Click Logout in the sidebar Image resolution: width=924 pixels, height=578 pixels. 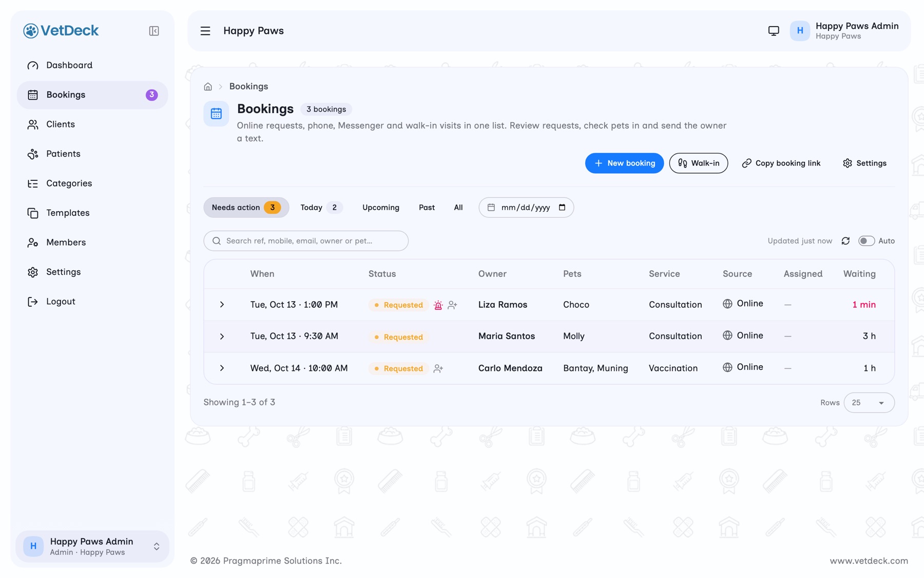[92, 302]
